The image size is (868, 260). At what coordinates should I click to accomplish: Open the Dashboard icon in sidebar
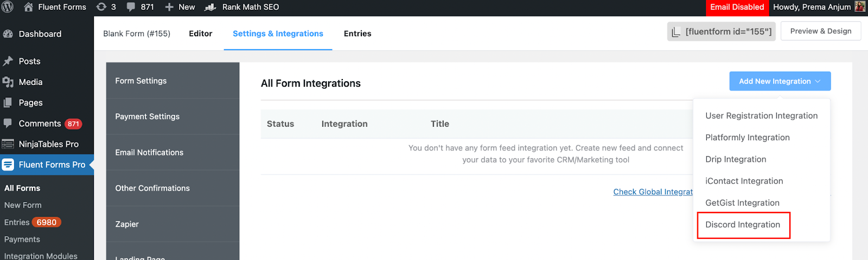pos(8,34)
